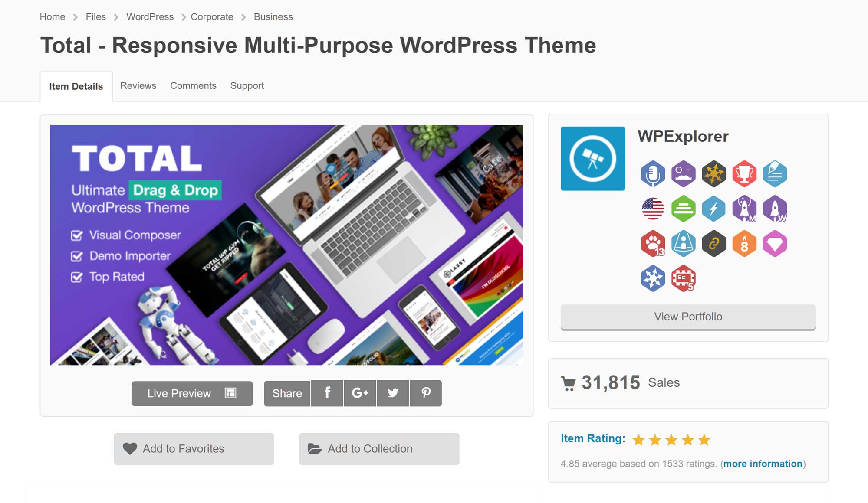The width and height of the screenshot is (868, 503).
Task: Click the purple rocket M badge
Action: (744, 209)
